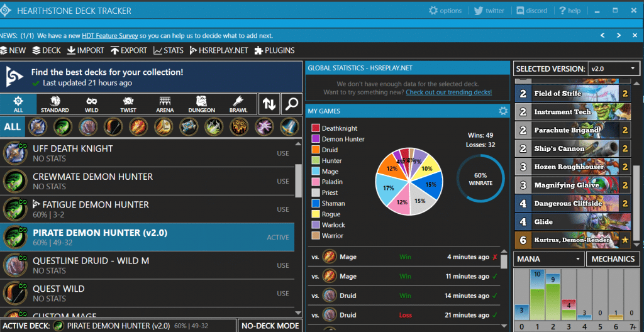Filter decks by Shaman class icon
Image resolution: width=644 pixels, height=332 pixels.
coord(238,126)
